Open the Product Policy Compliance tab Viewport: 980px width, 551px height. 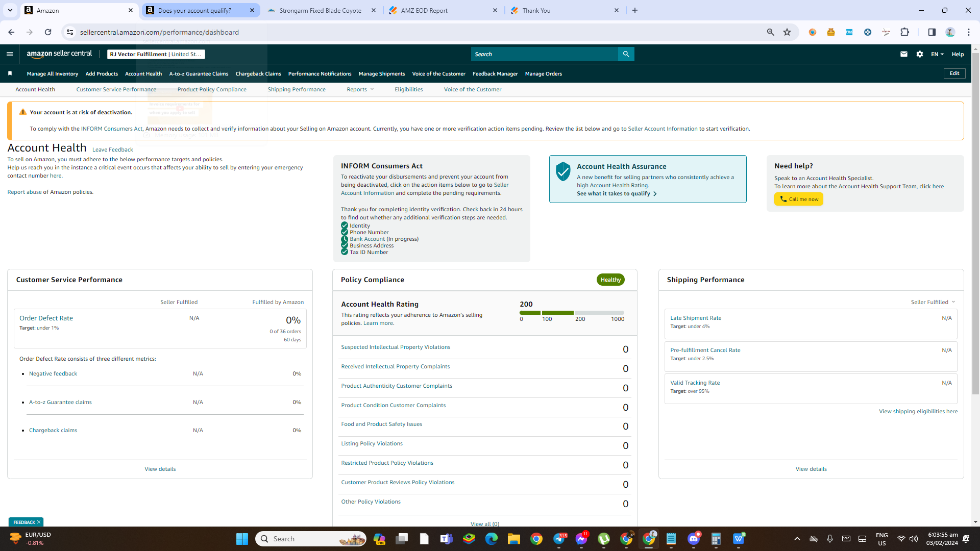pyautogui.click(x=212, y=89)
